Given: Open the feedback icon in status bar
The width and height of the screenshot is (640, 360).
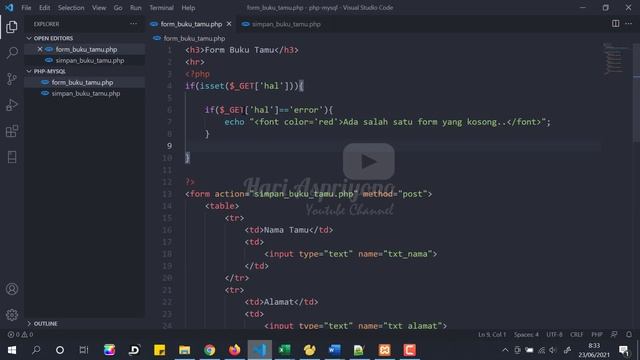Looking at the screenshot, I should [x=614, y=334].
